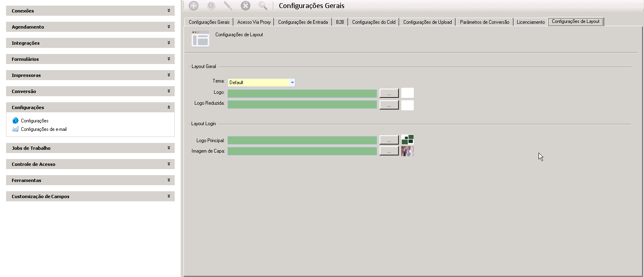
Task: Expand the Controle de Acesso panel
Action: coord(90,164)
